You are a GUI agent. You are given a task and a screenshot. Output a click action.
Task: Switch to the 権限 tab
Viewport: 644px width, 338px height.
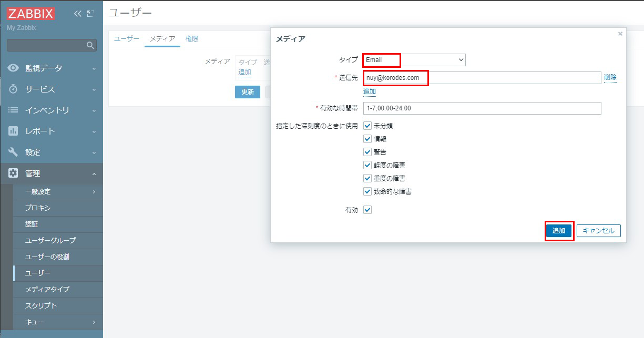click(192, 39)
